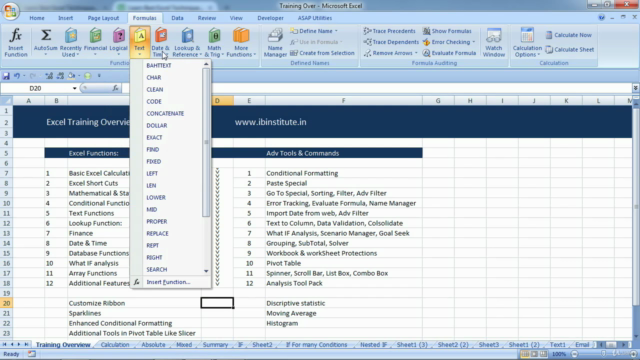Open the Name Manager
The height and width of the screenshot is (360, 640).
[x=275, y=42]
